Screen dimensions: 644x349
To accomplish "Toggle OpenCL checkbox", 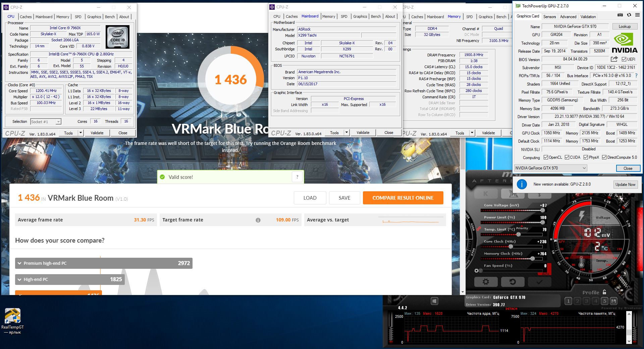I will click(x=546, y=157).
